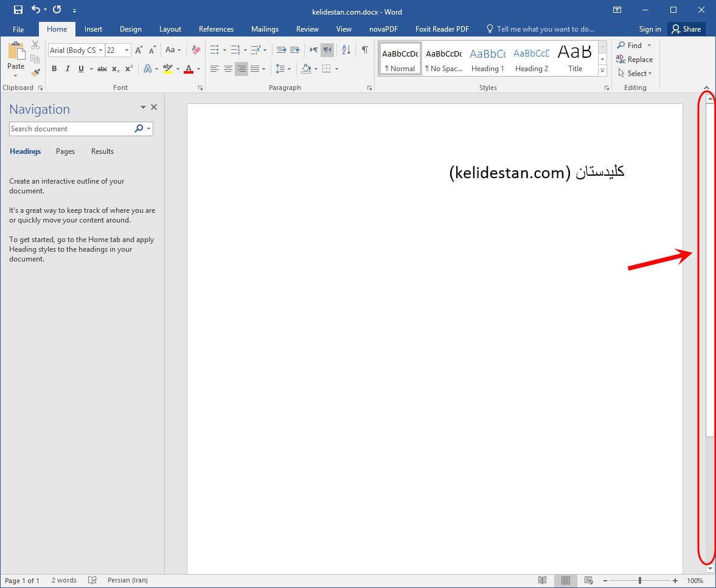Screen dimensions: 716x588
Task: Activate the Format Painter brush
Action: [x=35, y=72]
